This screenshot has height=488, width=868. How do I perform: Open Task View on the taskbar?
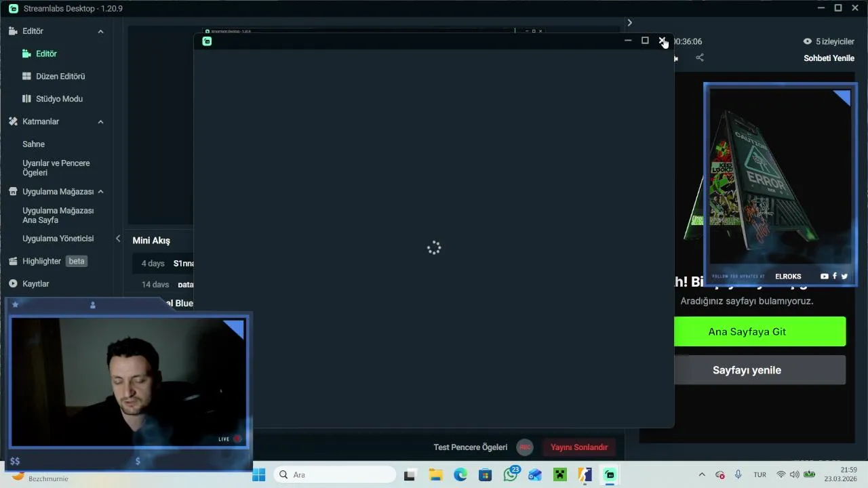(x=410, y=475)
